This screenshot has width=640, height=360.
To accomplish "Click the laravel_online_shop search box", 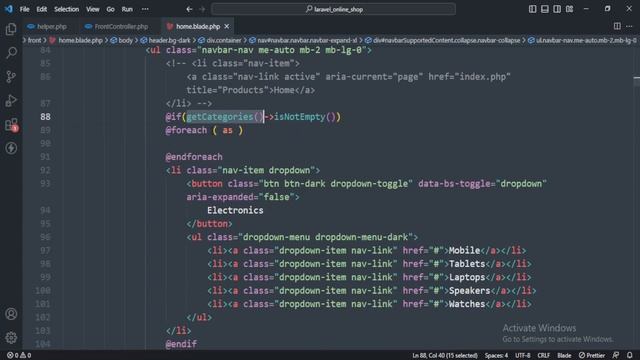I will (x=333, y=9).
